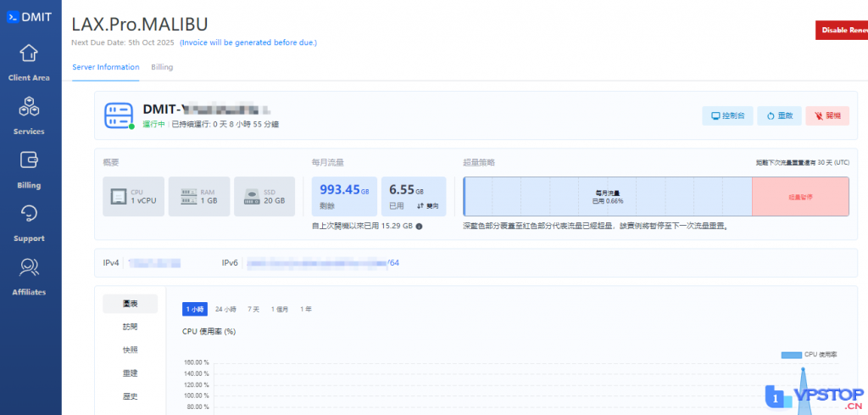
Task: Go to Billing wallet icon
Action: pos(29,160)
